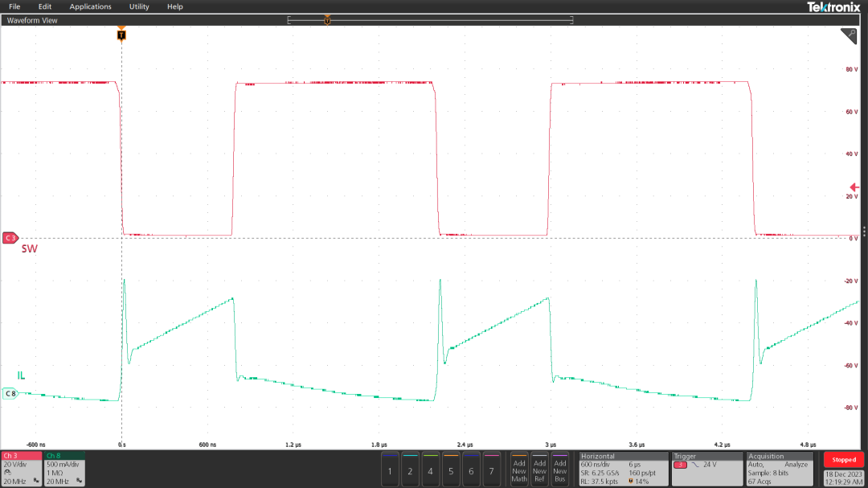Click the trigger position icon showing 14%

631,482
